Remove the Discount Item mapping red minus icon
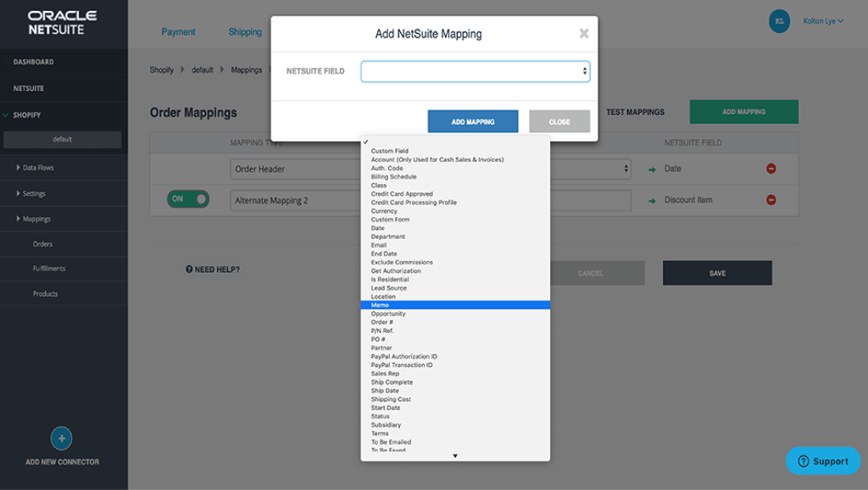Screen dimensions: 868x490 (x=771, y=200)
